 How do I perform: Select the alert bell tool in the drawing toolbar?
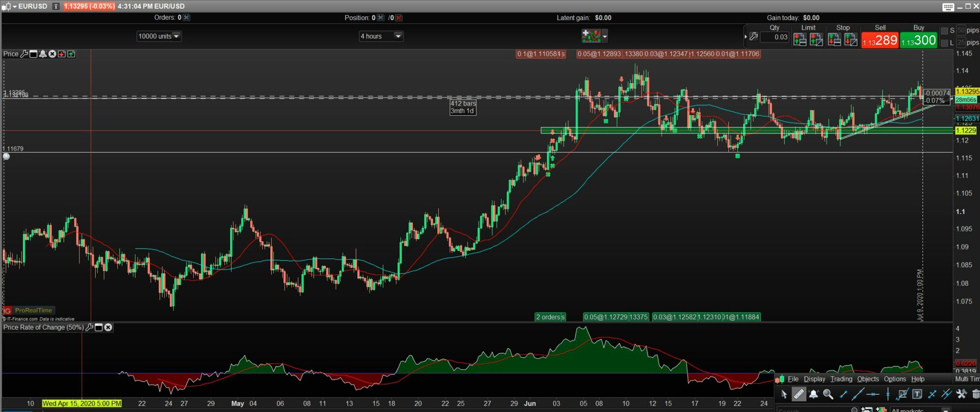tap(813, 394)
